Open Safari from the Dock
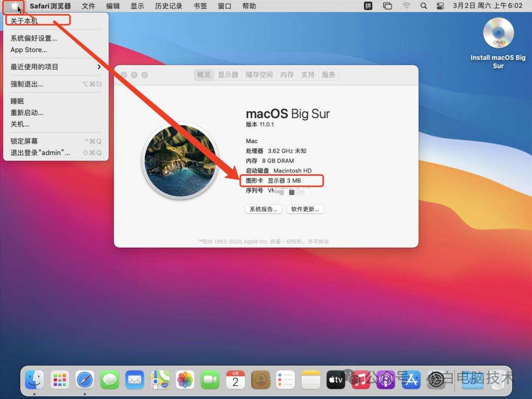This screenshot has width=532, height=399. point(84,380)
